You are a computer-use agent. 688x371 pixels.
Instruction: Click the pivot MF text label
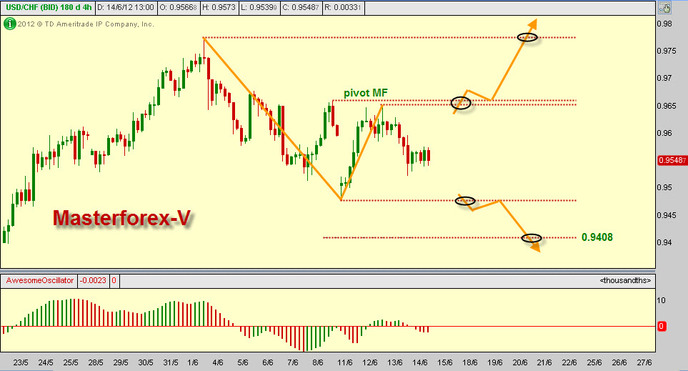click(366, 93)
